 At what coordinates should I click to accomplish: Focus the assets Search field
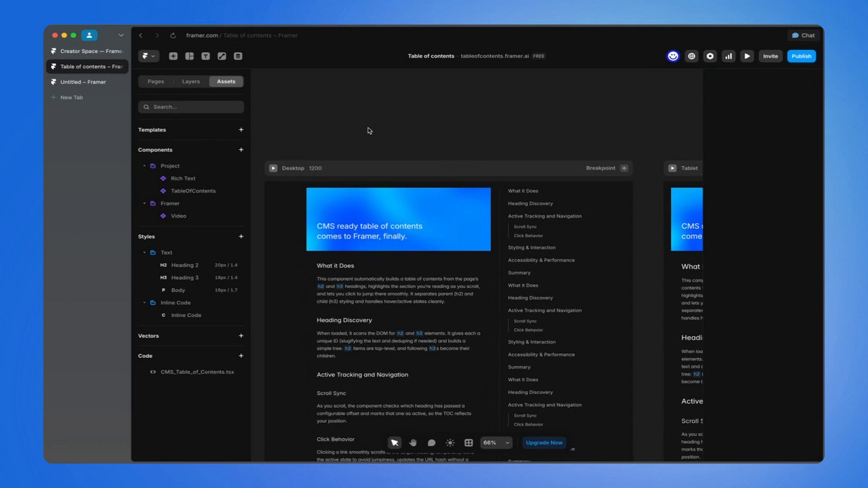[x=191, y=106]
